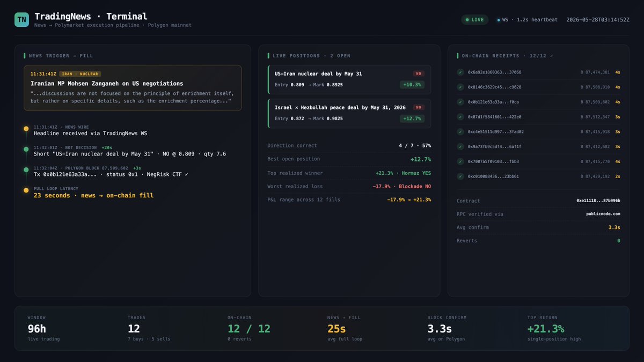The image size is (644, 362).
Task: Click the Bot Decision timeline dot
Action: (26, 149)
